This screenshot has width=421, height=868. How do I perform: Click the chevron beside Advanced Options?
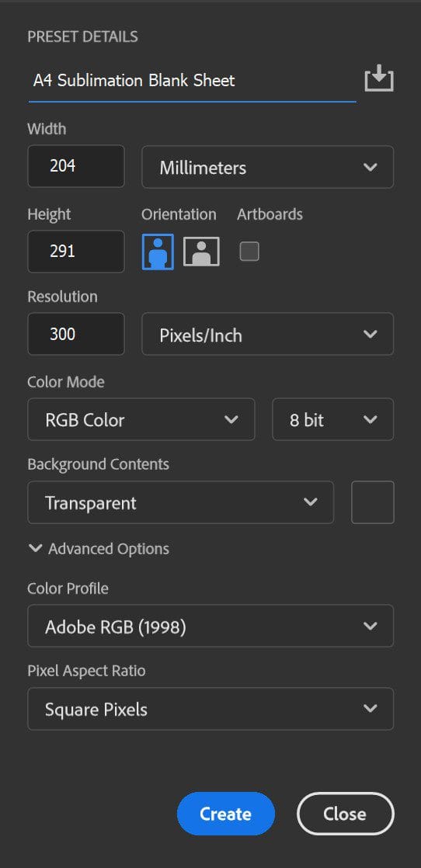tap(36, 549)
